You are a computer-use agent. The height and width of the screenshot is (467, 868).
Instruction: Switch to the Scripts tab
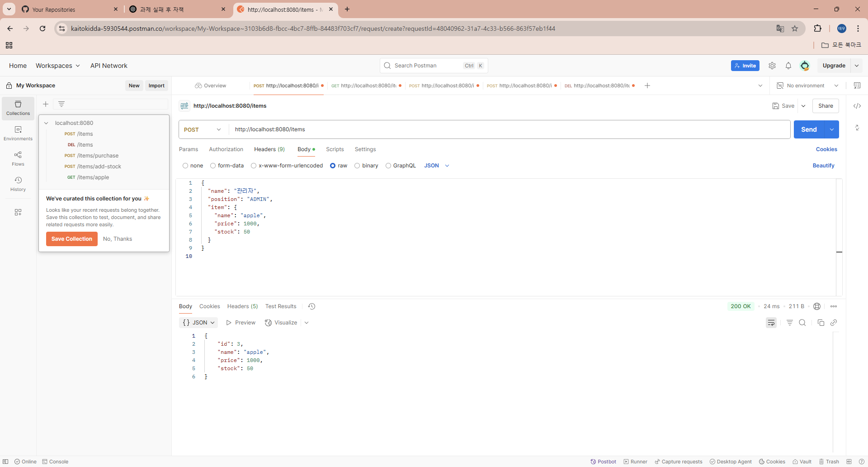click(x=335, y=149)
